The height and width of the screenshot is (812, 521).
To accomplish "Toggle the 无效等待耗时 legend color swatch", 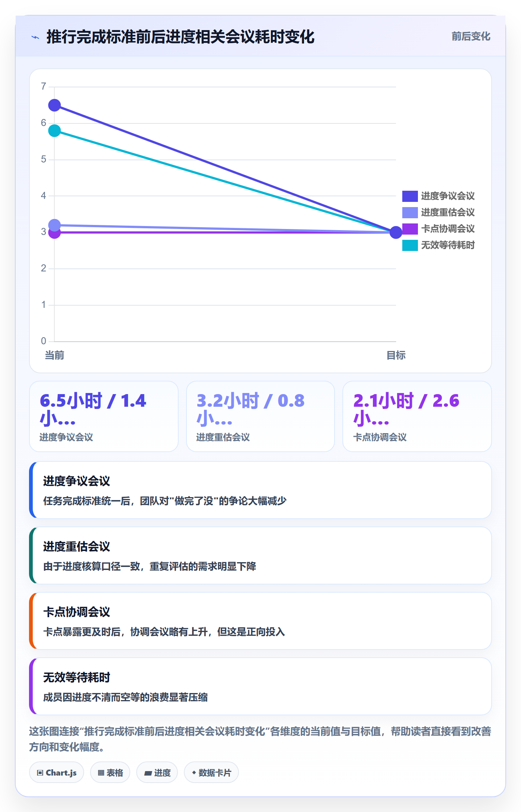I will tap(410, 245).
